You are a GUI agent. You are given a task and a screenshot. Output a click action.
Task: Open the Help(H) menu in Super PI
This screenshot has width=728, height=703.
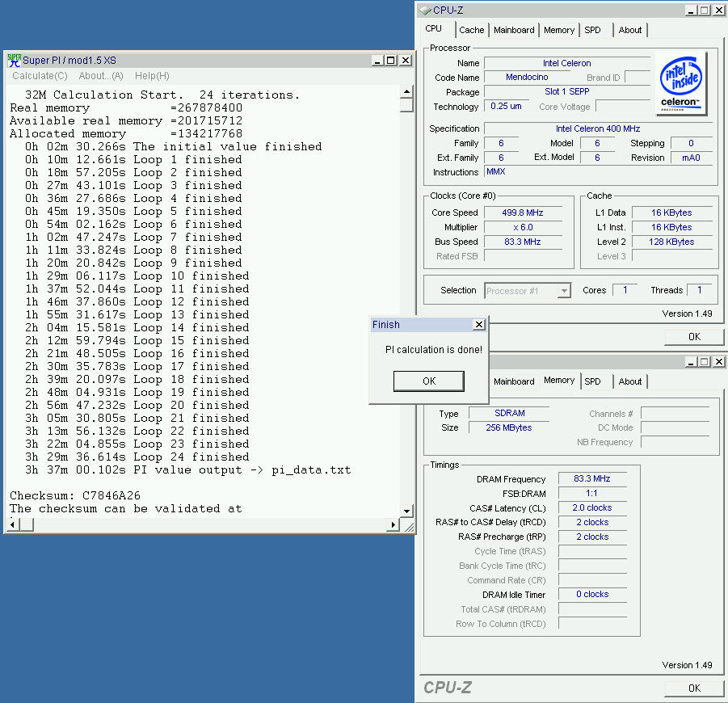(152, 76)
